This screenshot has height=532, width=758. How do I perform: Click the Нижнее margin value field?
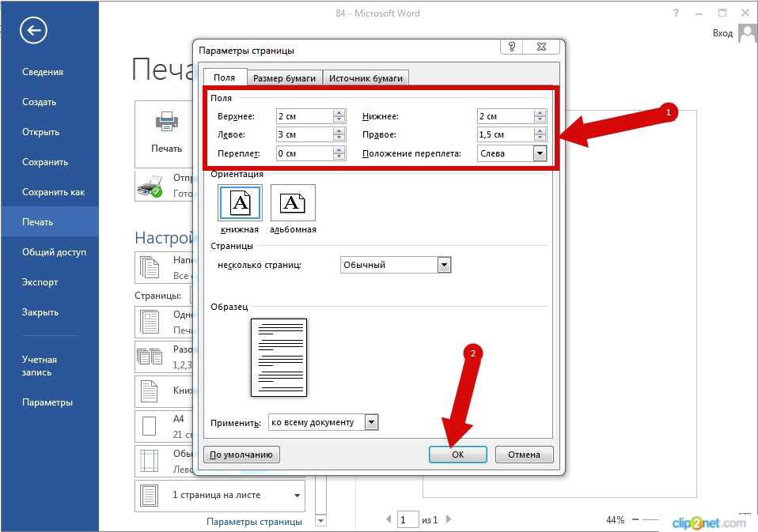click(505, 116)
